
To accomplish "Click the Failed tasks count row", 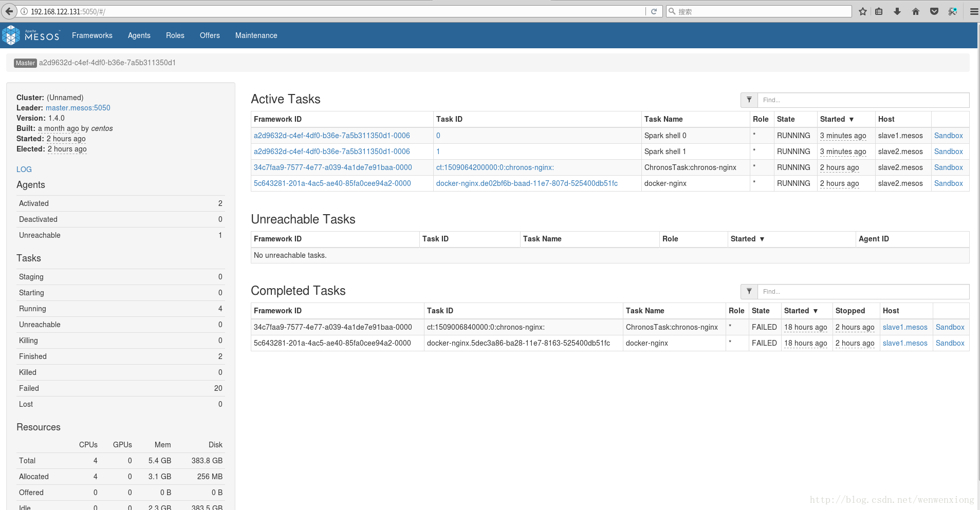I will click(121, 388).
